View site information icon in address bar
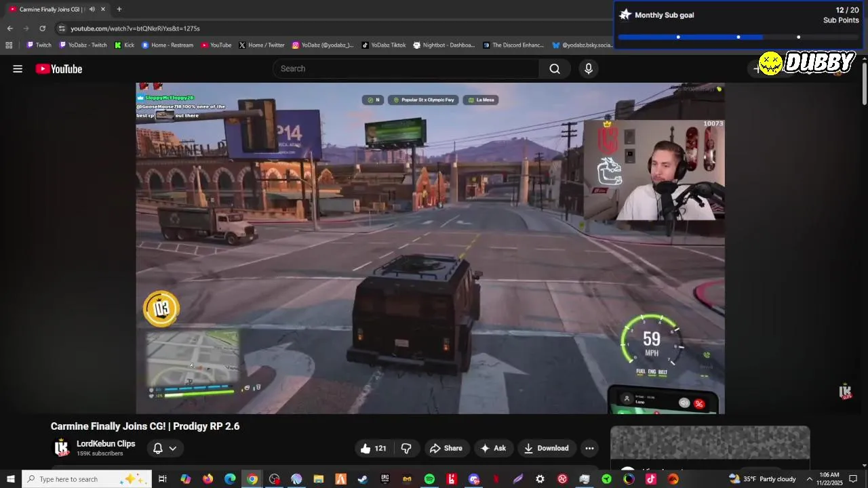868x488 pixels. (62, 28)
